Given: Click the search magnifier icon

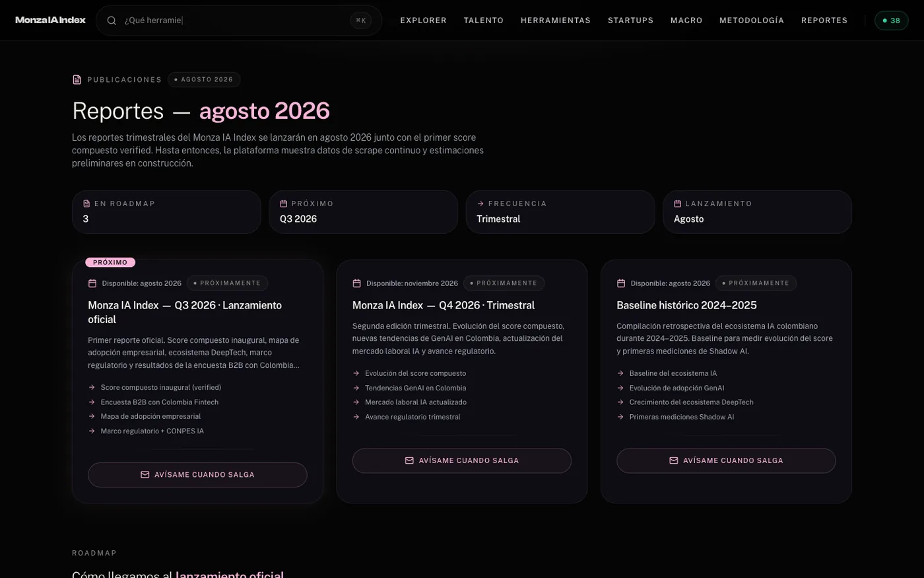Looking at the screenshot, I should point(112,20).
